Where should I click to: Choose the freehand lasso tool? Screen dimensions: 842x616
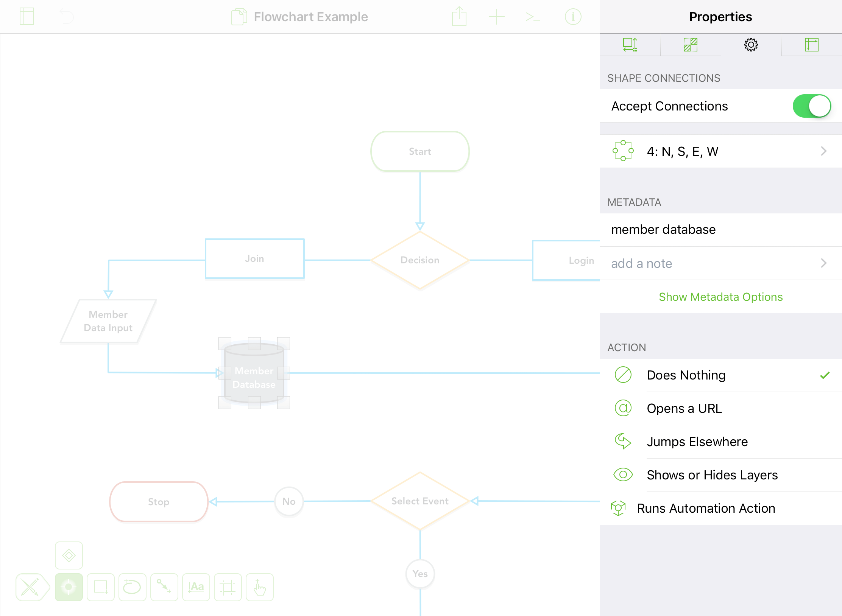(x=132, y=587)
